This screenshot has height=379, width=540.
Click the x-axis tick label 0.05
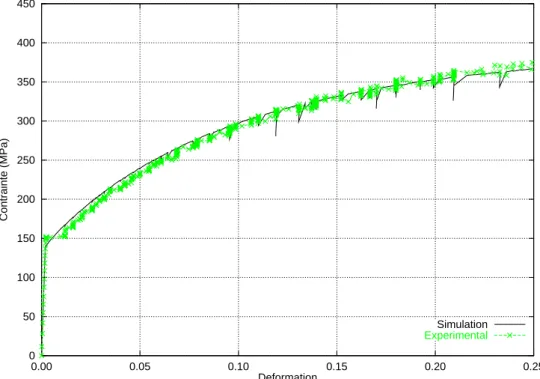point(140,367)
